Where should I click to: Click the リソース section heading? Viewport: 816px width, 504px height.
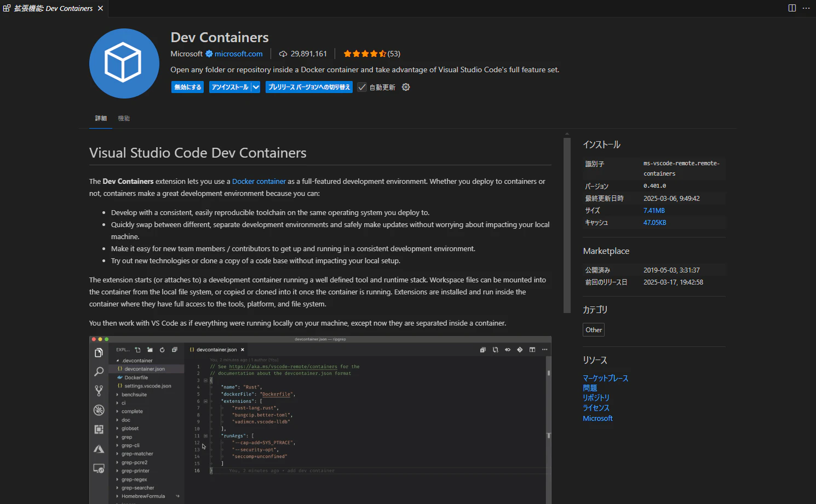tap(595, 360)
